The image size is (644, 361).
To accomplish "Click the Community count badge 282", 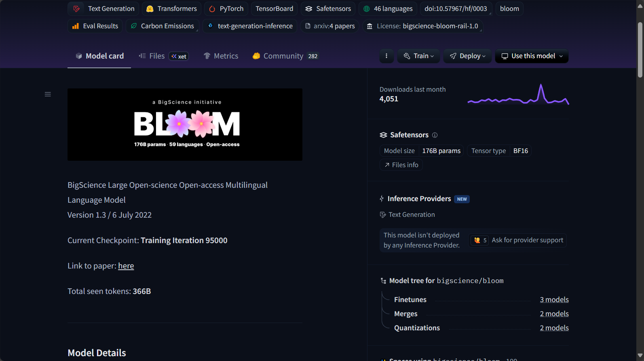I will coord(313,56).
